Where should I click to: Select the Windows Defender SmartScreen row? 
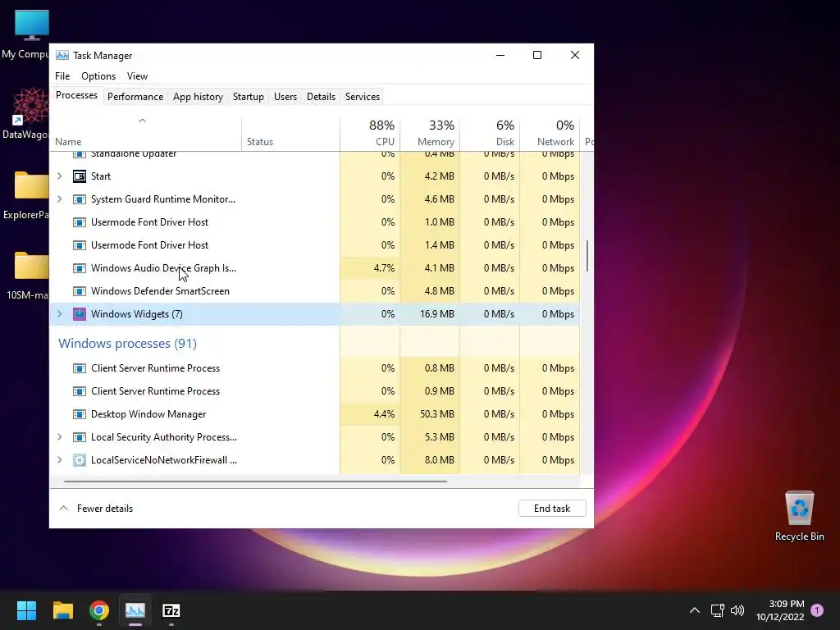pyautogui.click(x=315, y=291)
